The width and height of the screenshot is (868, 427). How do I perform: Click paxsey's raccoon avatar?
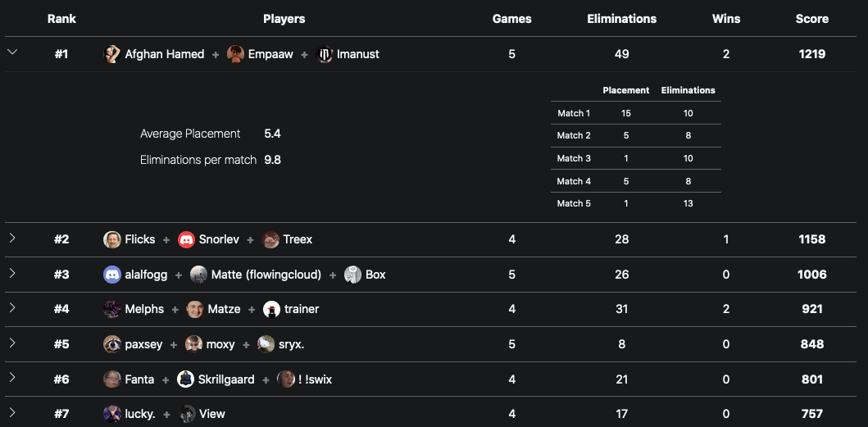click(112, 344)
